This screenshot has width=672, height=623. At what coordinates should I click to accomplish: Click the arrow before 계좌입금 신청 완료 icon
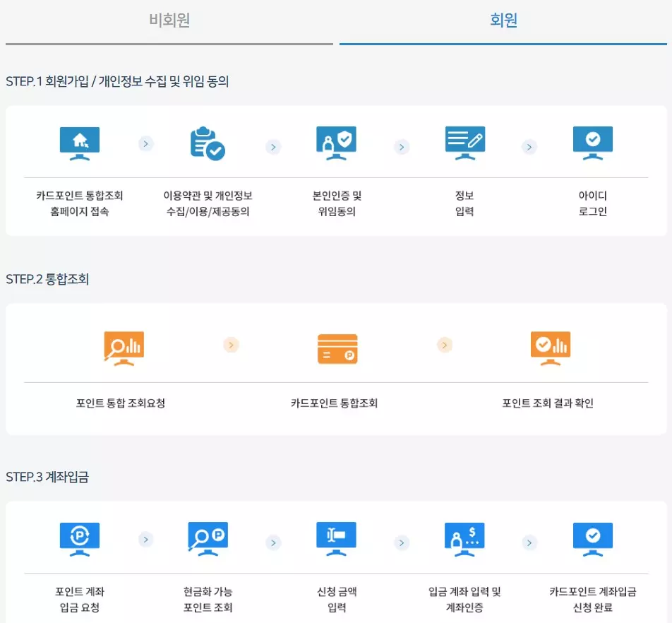[x=529, y=542]
